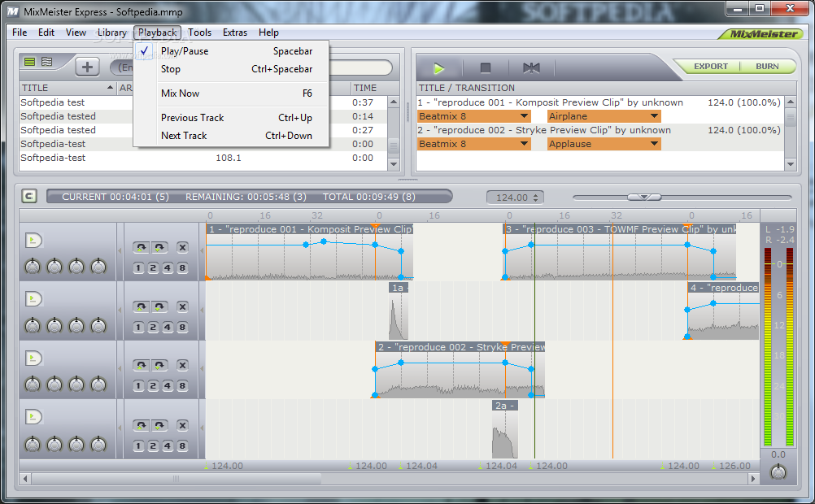Open the Edit menu
The image size is (815, 504).
pos(46,33)
